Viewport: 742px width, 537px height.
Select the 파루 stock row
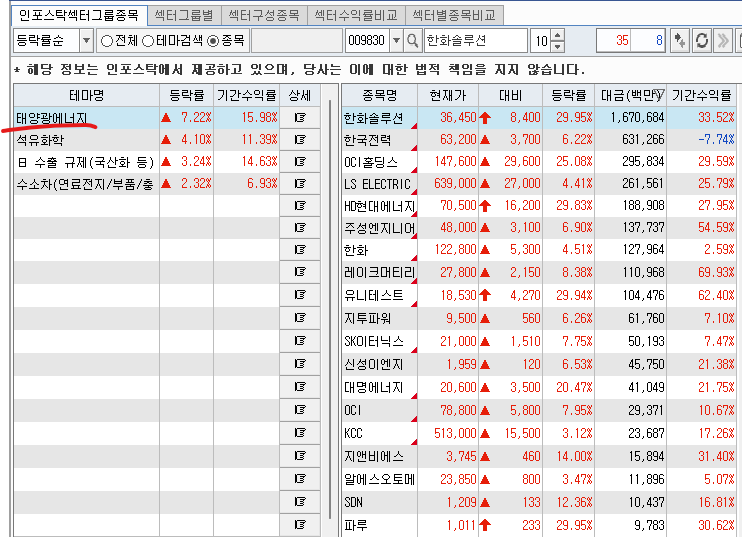539,525
